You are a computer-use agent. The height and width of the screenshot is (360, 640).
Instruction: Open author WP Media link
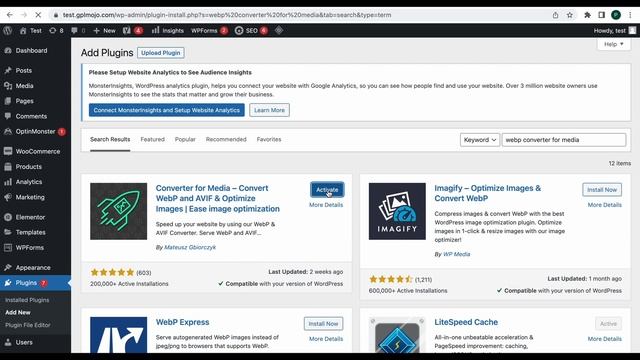coord(456,254)
